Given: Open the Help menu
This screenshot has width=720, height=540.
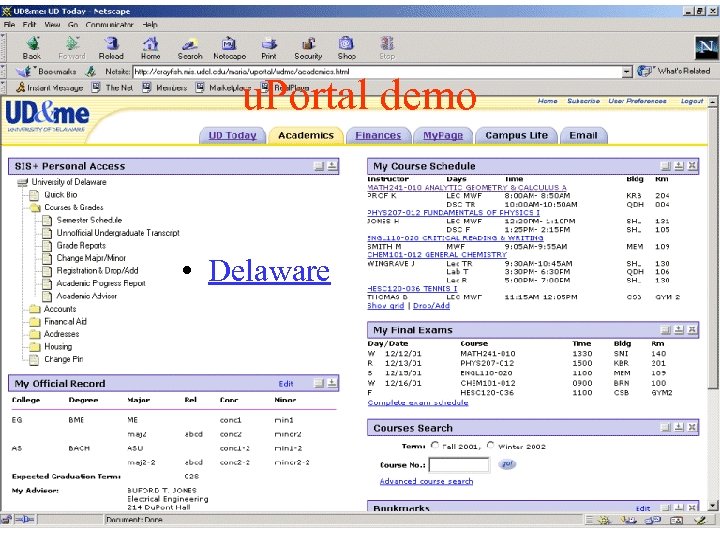Looking at the screenshot, I should 150,24.
